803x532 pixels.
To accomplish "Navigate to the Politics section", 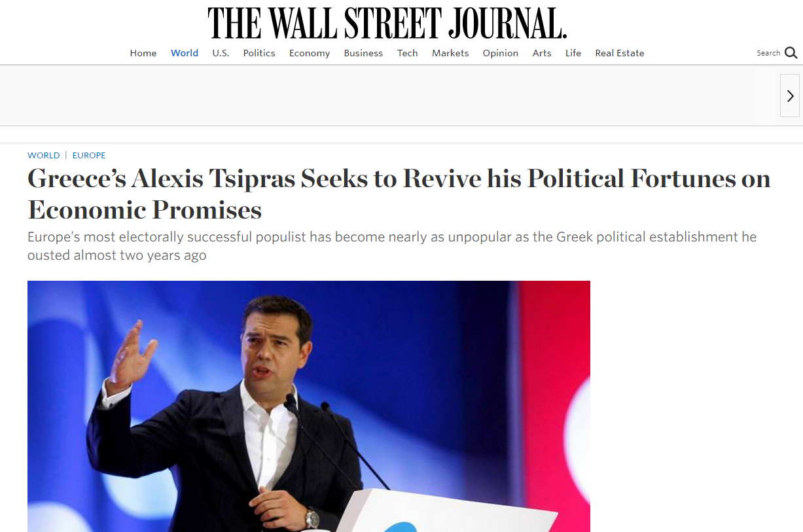I will pyautogui.click(x=259, y=53).
